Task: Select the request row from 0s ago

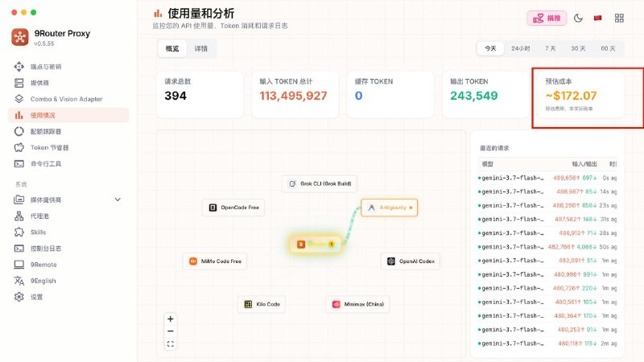Action: click(x=547, y=178)
